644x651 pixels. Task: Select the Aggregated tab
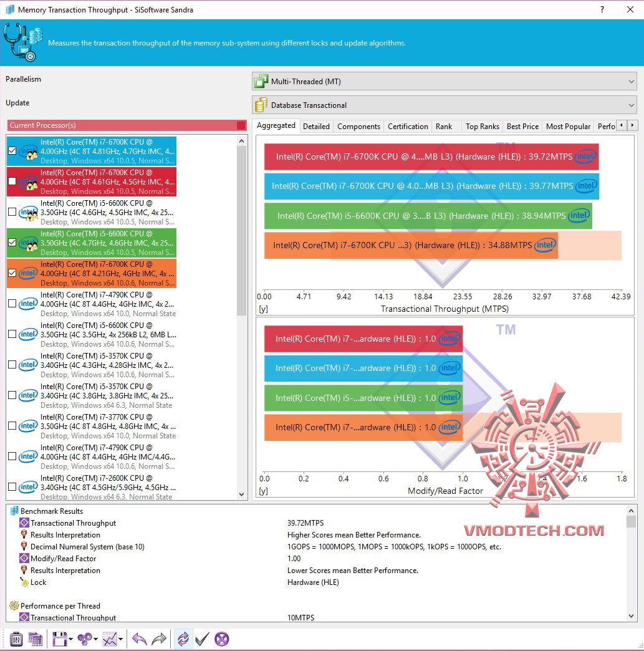tap(276, 125)
